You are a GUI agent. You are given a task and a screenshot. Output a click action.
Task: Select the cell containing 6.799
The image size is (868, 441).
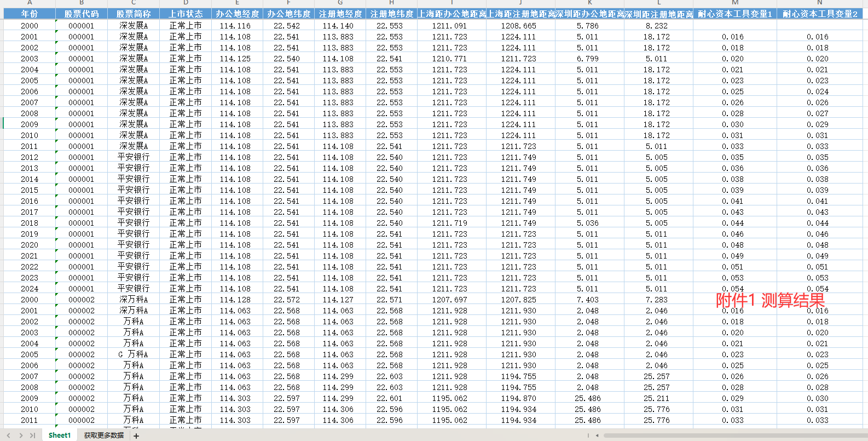pyautogui.click(x=589, y=59)
